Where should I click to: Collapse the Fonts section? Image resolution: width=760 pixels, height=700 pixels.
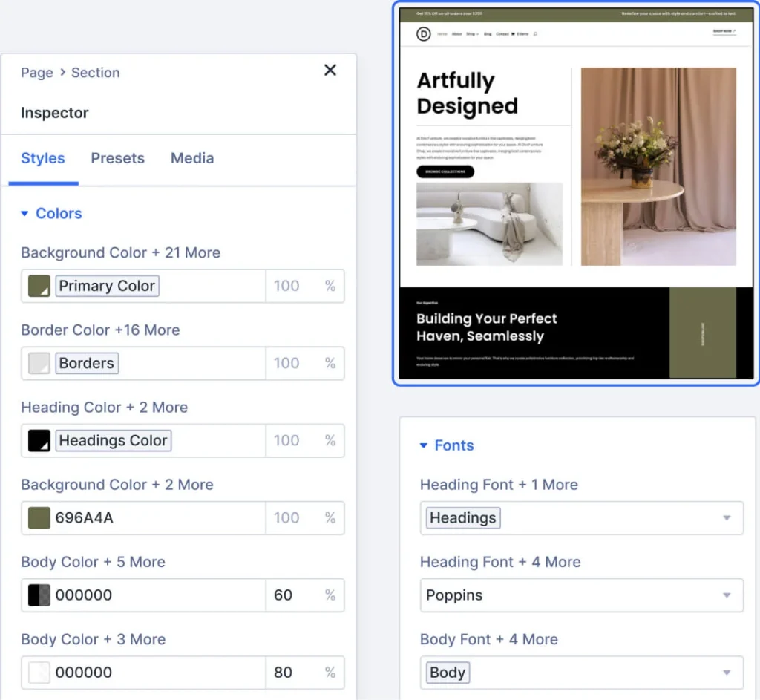pos(424,445)
